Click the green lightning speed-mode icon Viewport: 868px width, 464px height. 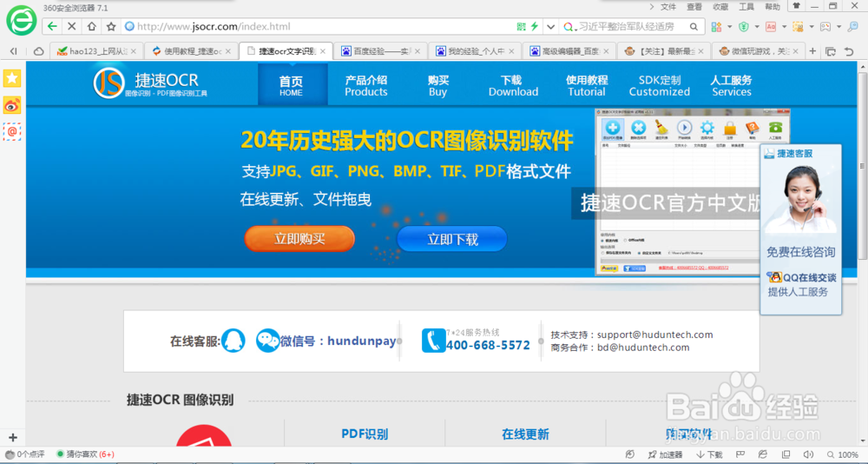coord(534,26)
